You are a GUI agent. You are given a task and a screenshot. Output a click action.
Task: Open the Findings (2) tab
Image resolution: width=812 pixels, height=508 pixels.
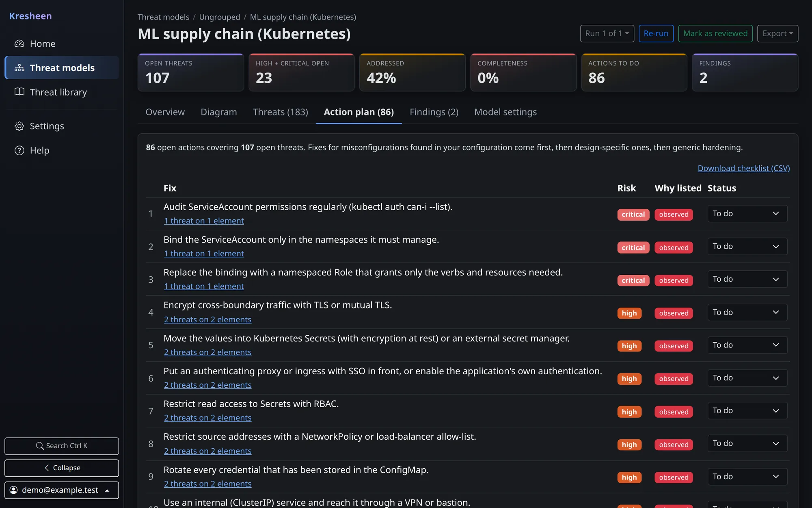(x=434, y=112)
